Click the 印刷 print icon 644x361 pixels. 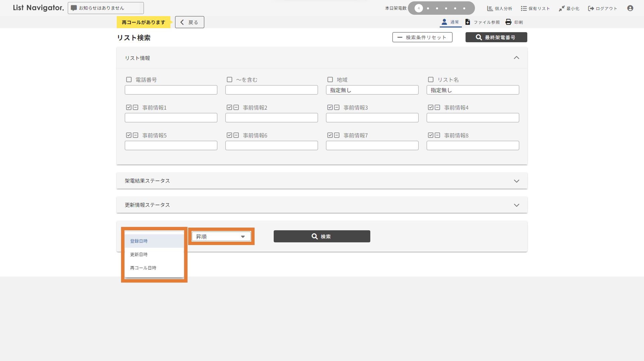(x=508, y=22)
